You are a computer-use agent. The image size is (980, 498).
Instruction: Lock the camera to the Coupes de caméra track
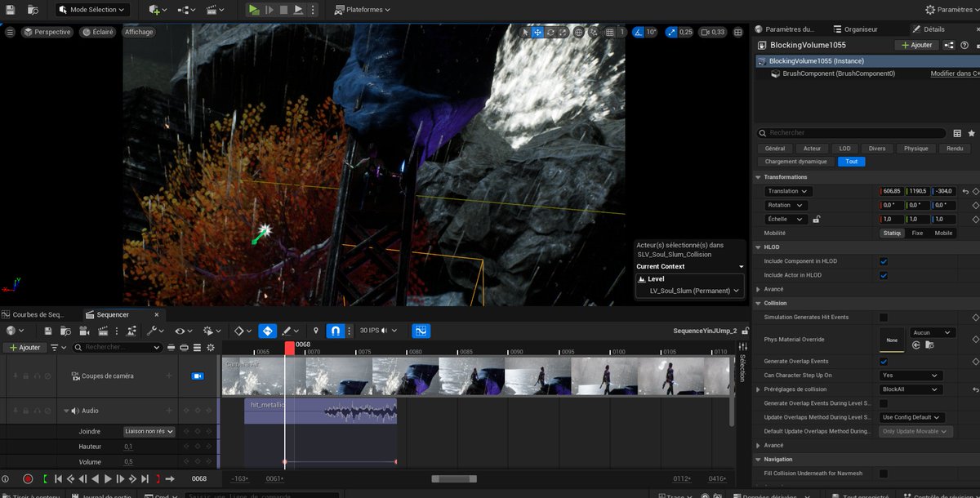coord(198,376)
